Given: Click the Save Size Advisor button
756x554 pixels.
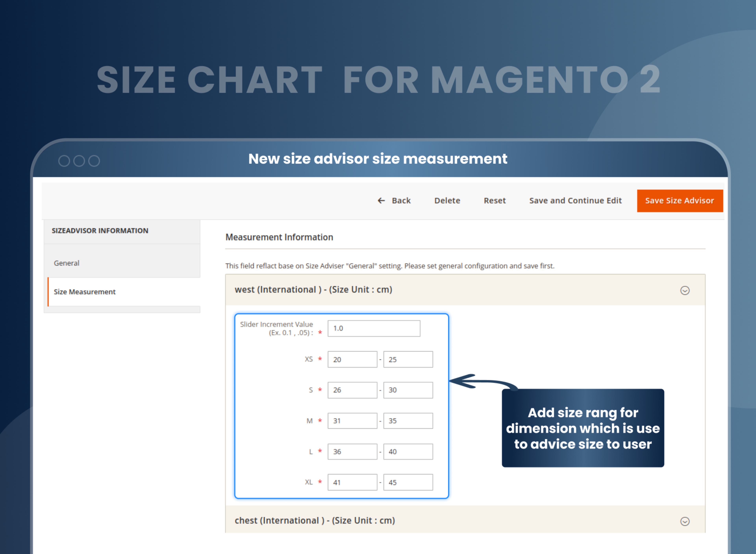Looking at the screenshot, I should click(x=679, y=200).
